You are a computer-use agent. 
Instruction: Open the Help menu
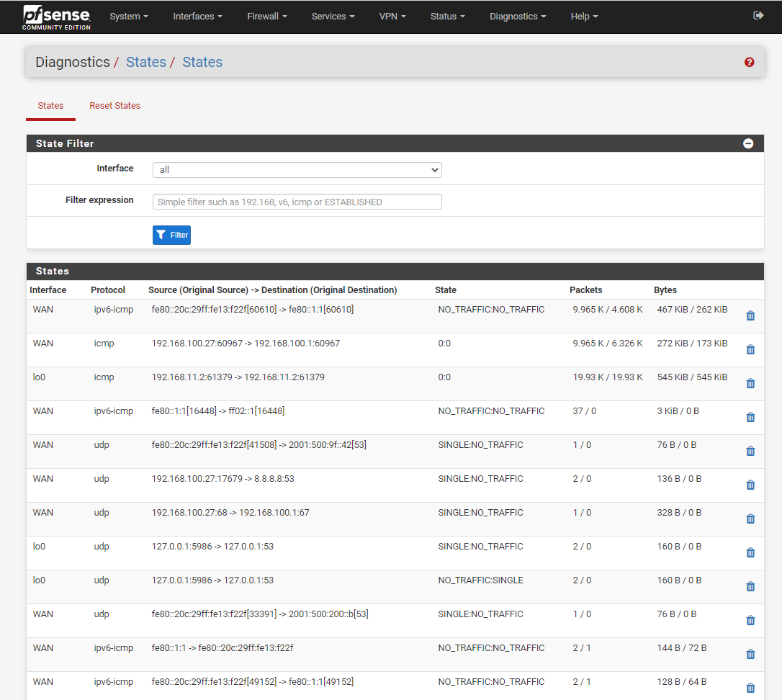[584, 17]
